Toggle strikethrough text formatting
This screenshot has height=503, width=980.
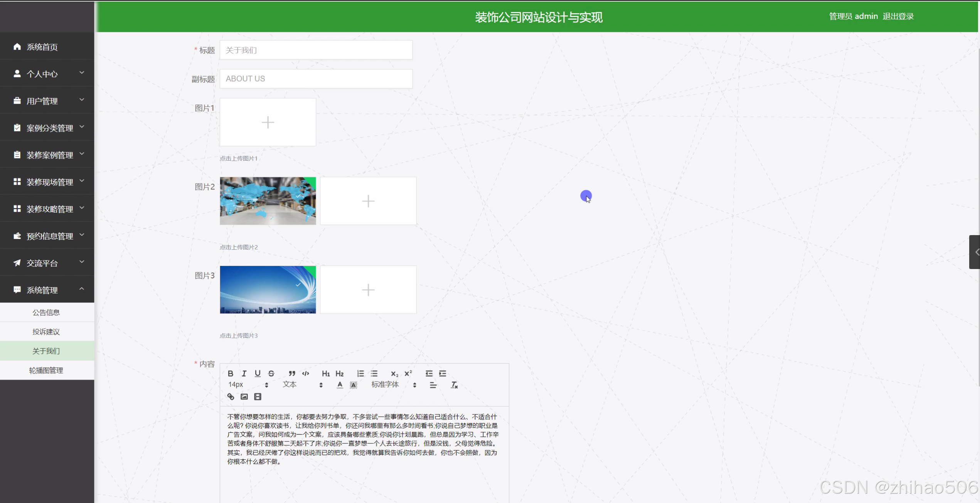click(x=271, y=373)
